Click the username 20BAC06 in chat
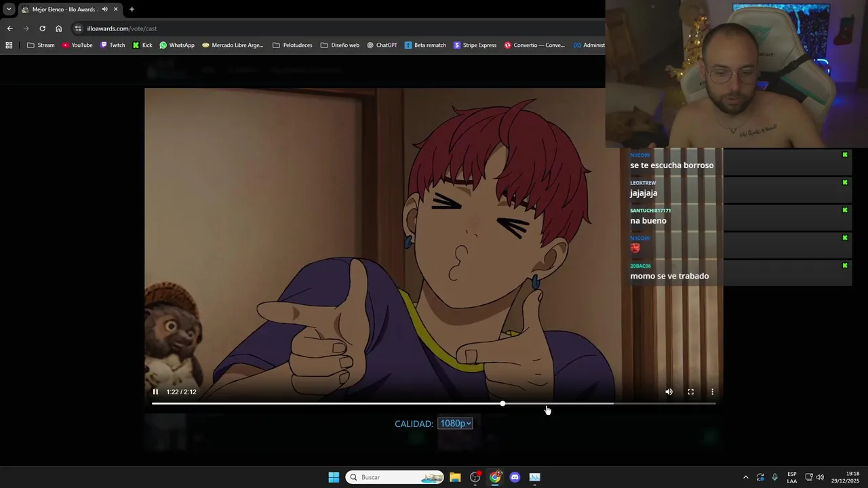 640,266
